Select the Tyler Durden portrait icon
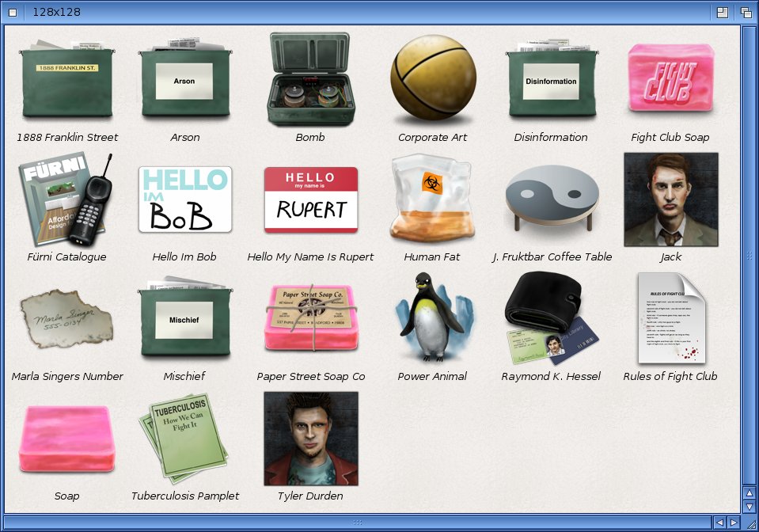759x532 pixels. click(x=311, y=439)
